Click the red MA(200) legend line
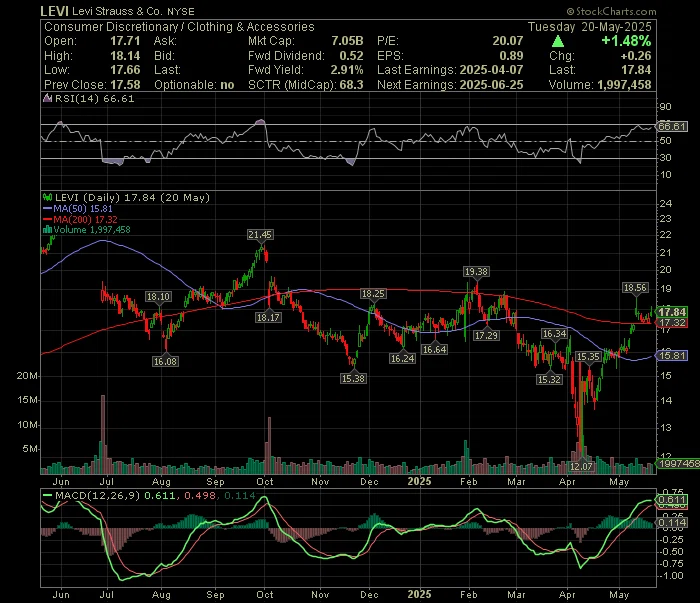 (x=47, y=220)
